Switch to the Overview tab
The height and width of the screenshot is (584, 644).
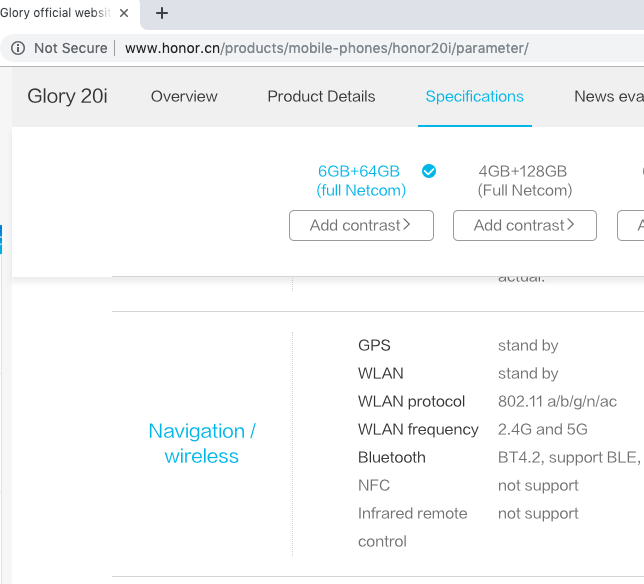coord(184,96)
